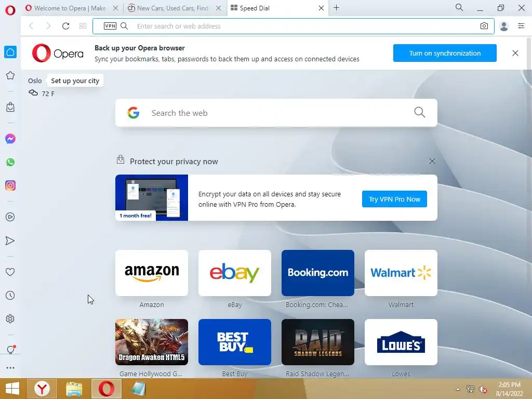The height and width of the screenshot is (399, 532).
Task: Open History clock icon in sidebar
Action: coord(10,296)
